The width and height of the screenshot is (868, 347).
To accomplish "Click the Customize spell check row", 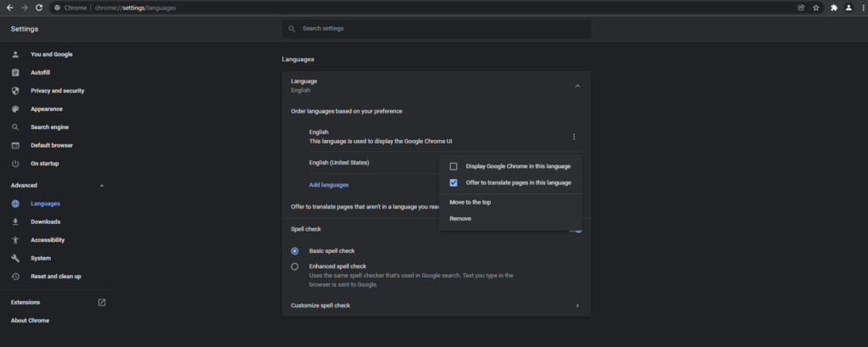I will click(x=437, y=305).
